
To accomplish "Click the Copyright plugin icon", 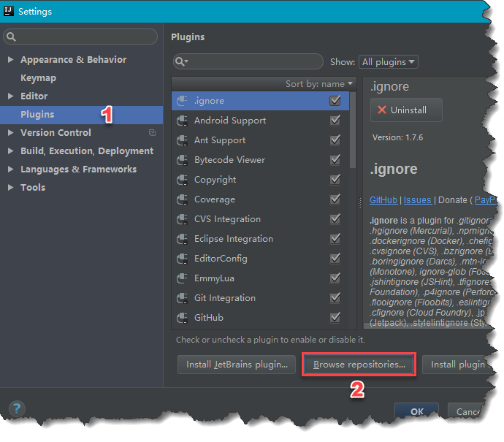I will tap(183, 180).
